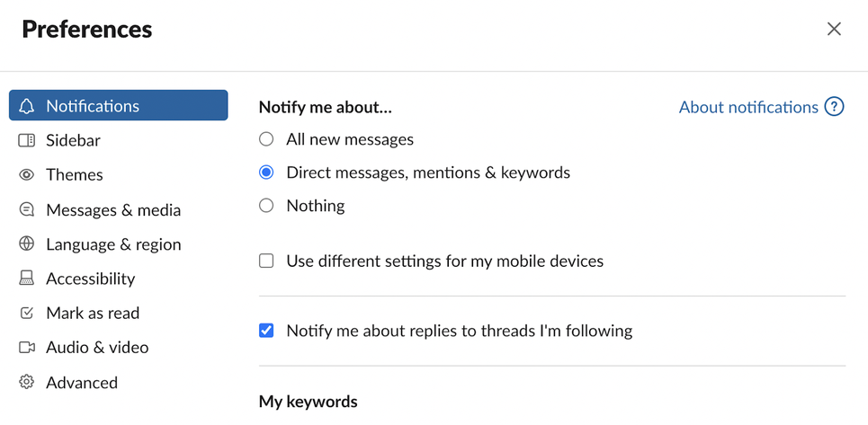Click the laptop icon for Accessibility

27,279
